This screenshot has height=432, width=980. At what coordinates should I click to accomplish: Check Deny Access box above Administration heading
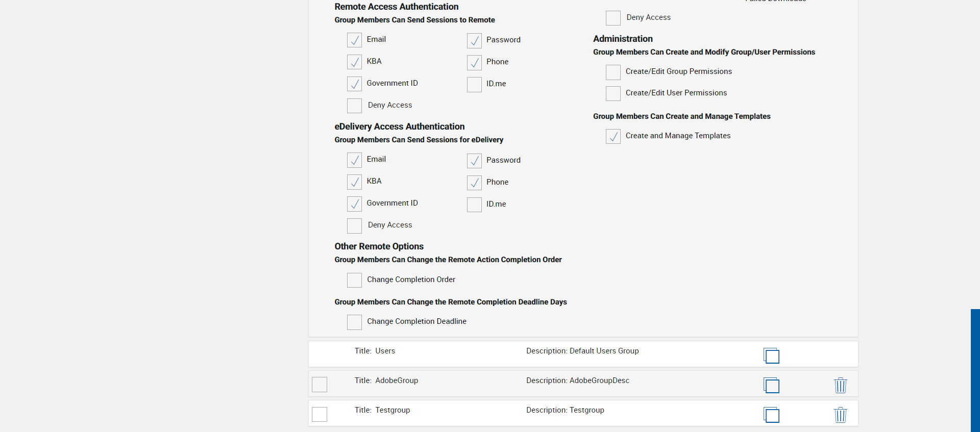click(613, 18)
